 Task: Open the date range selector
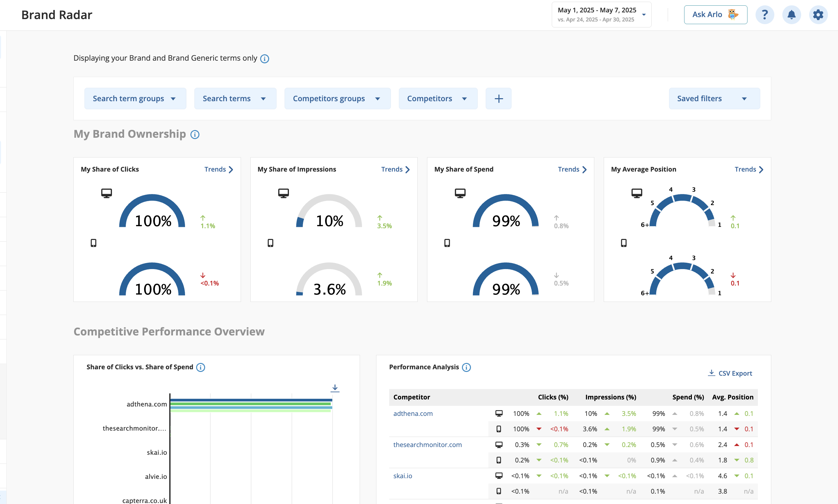point(601,15)
